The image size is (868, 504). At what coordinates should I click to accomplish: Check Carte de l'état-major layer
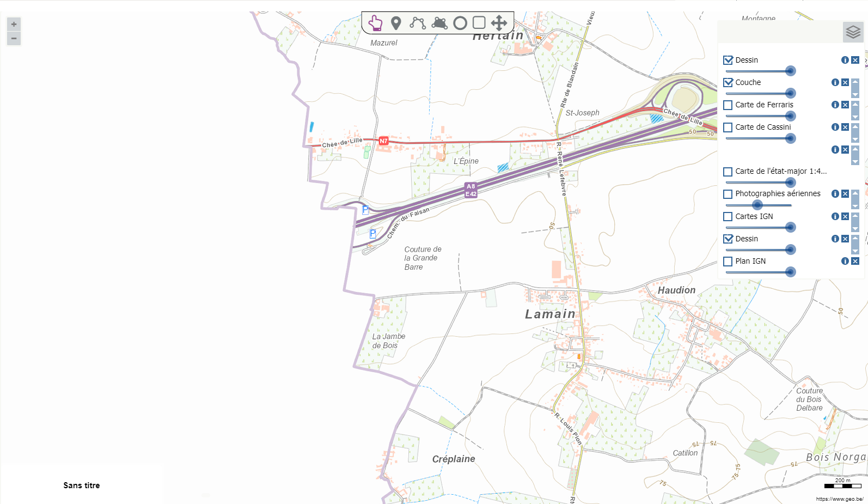[x=728, y=172]
